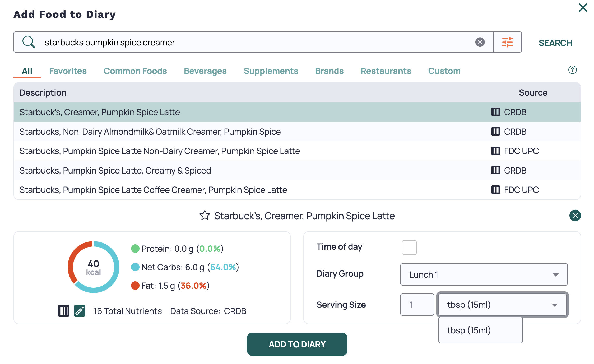Deselect the food using the round green X
Viewport: 594px width, 364px height.
575,216
